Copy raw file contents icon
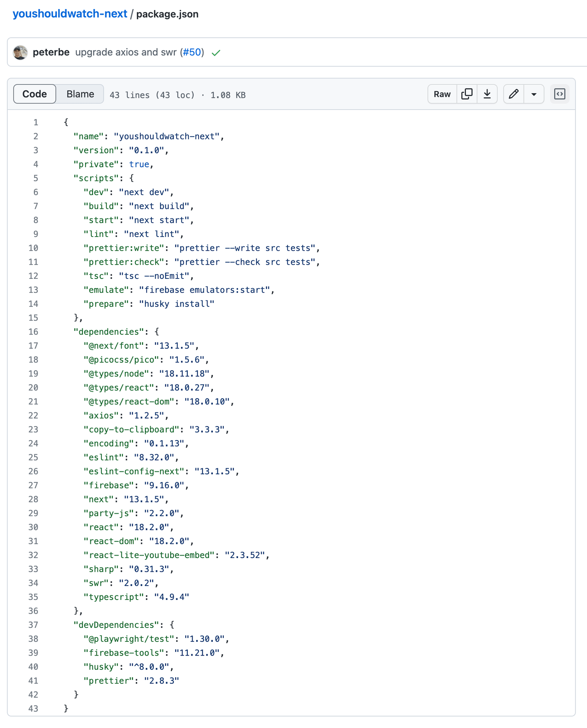 point(467,94)
